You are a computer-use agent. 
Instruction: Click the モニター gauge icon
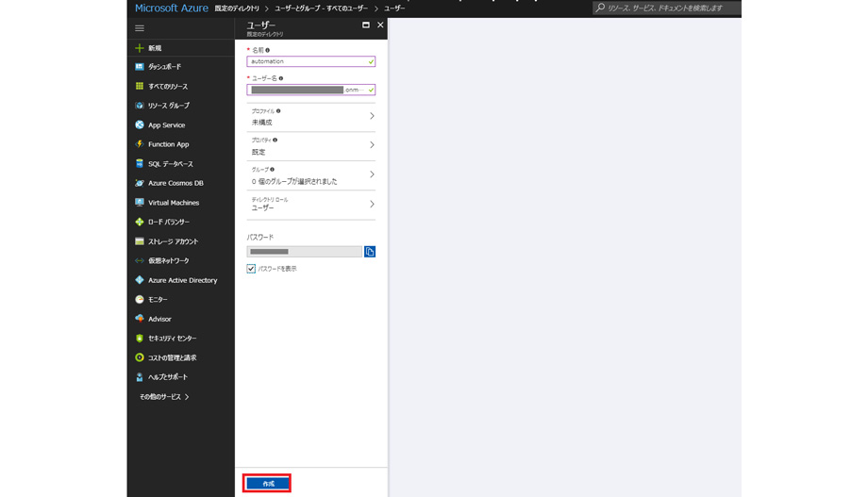coord(140,299)
